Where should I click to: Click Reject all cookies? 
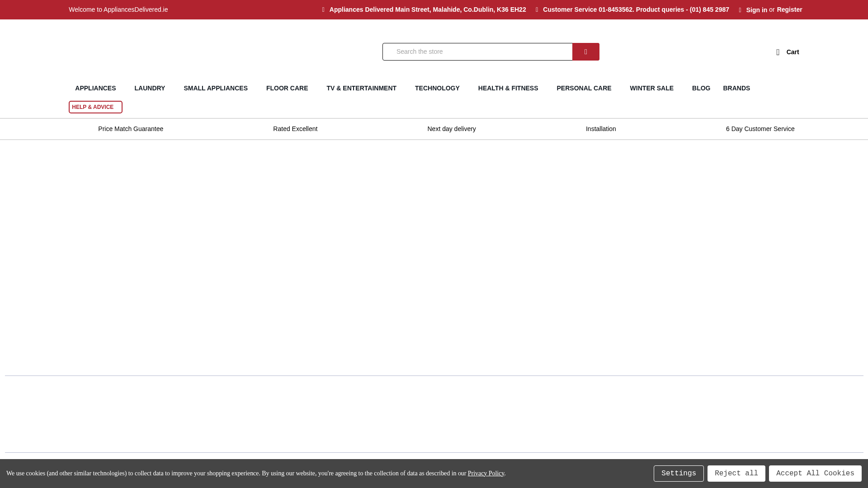736,474
